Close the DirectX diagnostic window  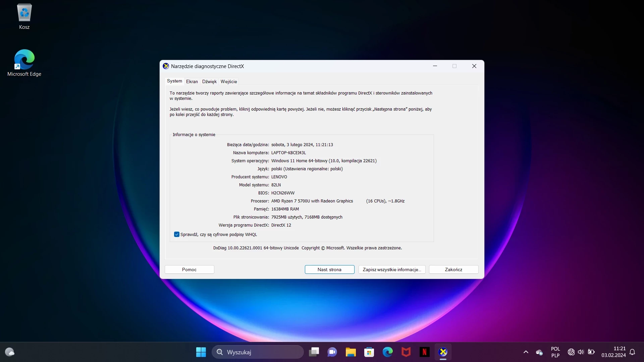474,66
